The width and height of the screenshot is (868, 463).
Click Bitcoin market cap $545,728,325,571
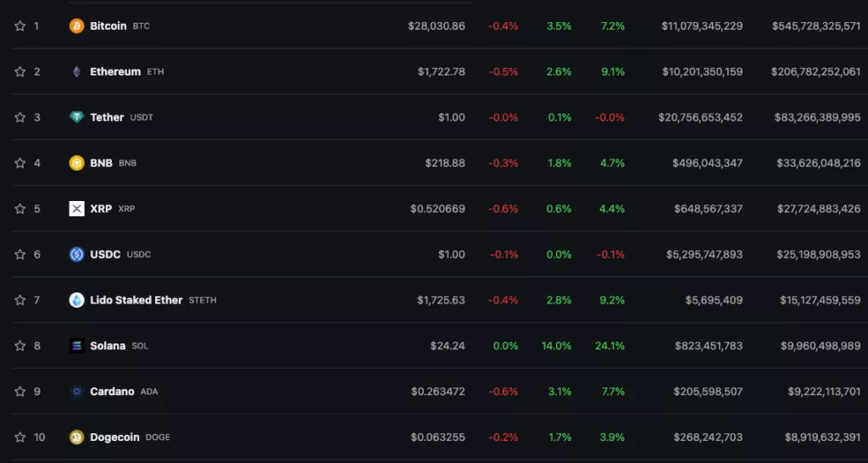(x=816, y=26)
